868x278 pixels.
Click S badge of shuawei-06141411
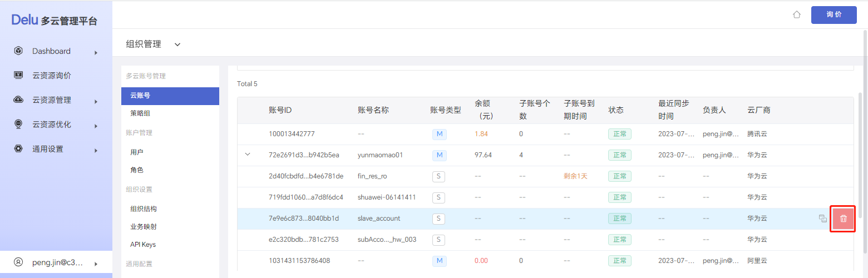point(438,197)
